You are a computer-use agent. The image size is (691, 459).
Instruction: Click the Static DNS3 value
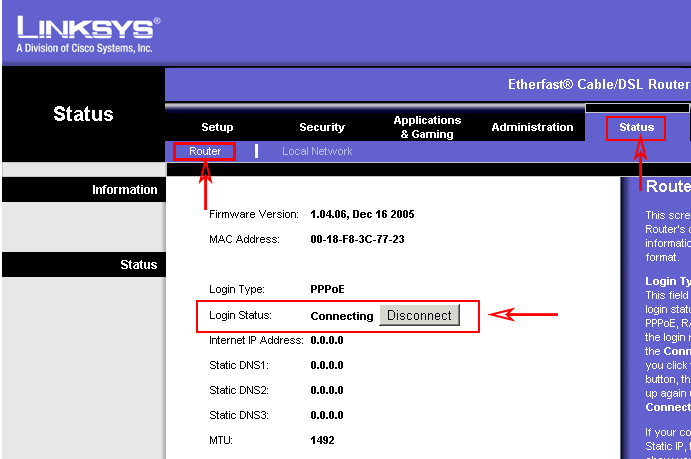point(327,415)
